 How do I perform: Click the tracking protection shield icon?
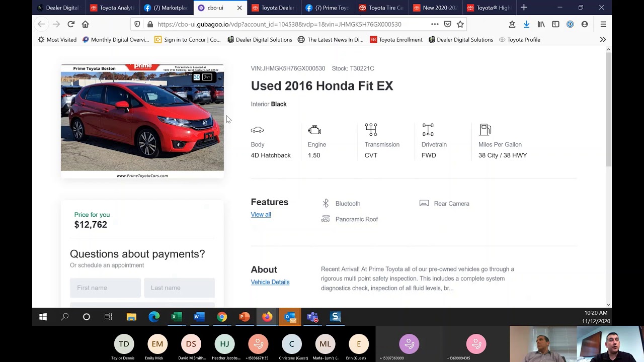[137, 24]
